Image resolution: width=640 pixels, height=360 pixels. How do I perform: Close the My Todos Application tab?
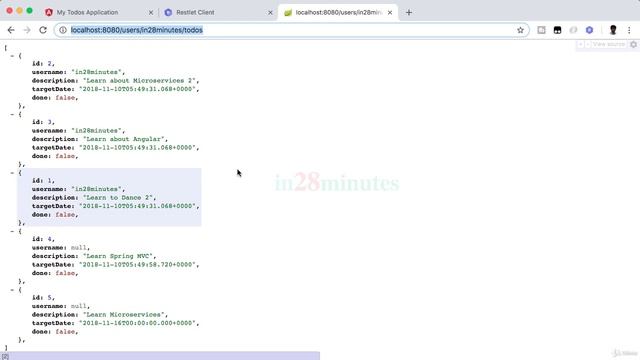click(151, 13)
